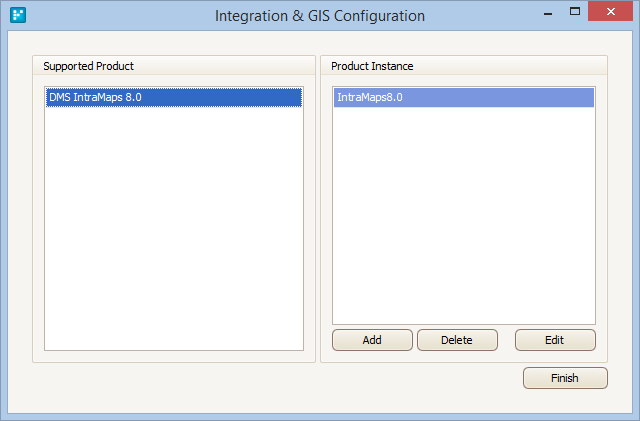The image size is (640, 421).
Task: Minimize the Integration & GIS Configuration window
Action: [x=548, y=13]
